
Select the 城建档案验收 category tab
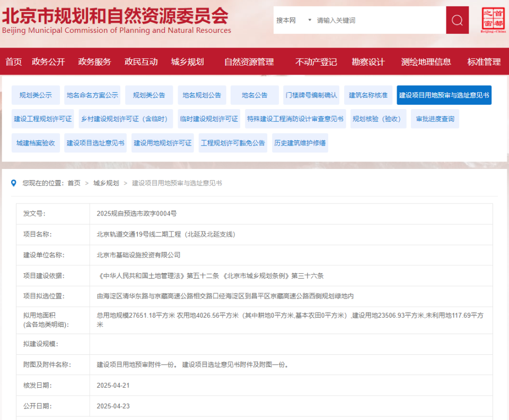(x=36, y=142)
